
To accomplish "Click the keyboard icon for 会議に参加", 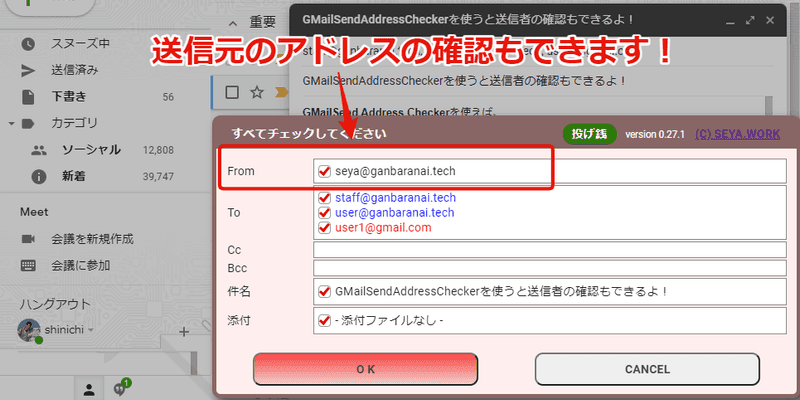I will coord(28,265).
